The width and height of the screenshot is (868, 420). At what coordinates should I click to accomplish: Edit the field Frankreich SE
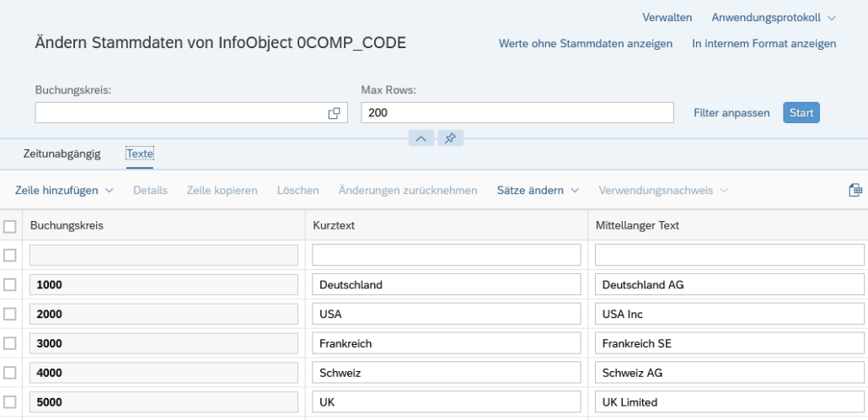click(729, 343)
